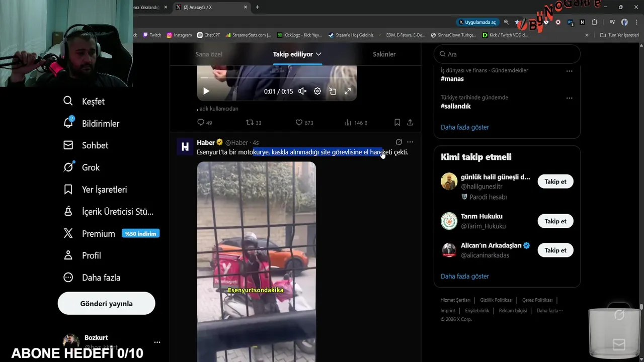Image resolution: width=644 pixels, height=362 pixels.
Task: Open Hizmet Şartları footer link
Action: [455, 300]
